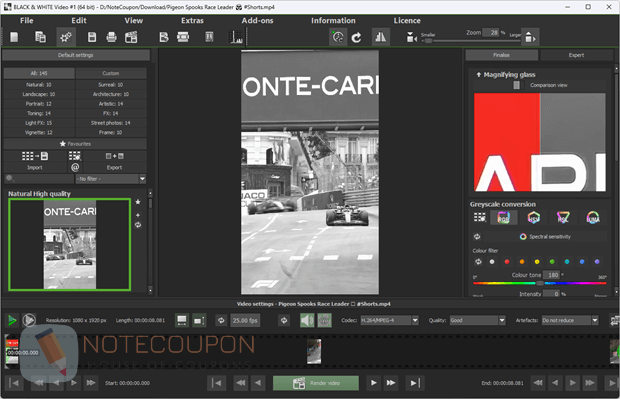Open the No filter dropdown
Image resolution: width=620 pixels, height=399 pixels.
point(111,179)
